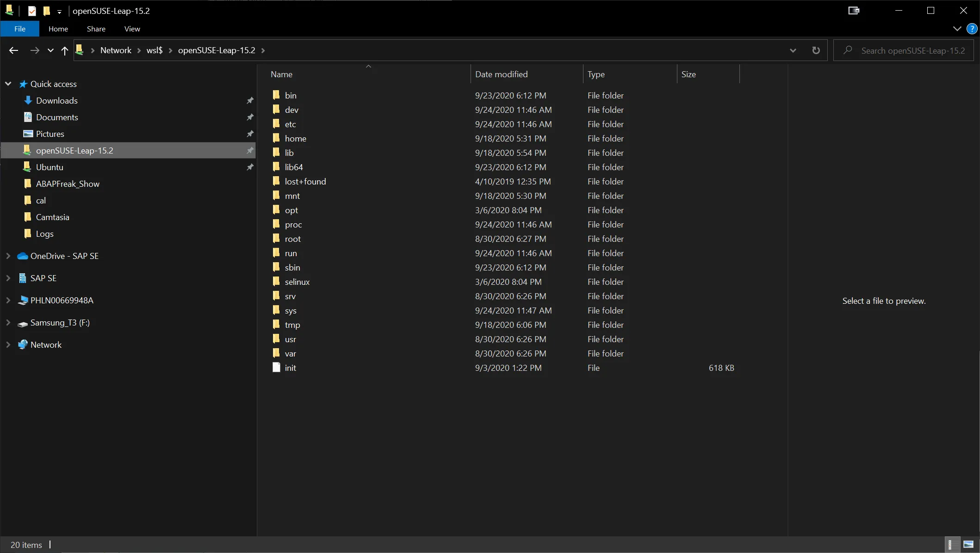Open Properties from the Quick Access Toolbar
The image size is (980, 553).
(x=32, y=11)
